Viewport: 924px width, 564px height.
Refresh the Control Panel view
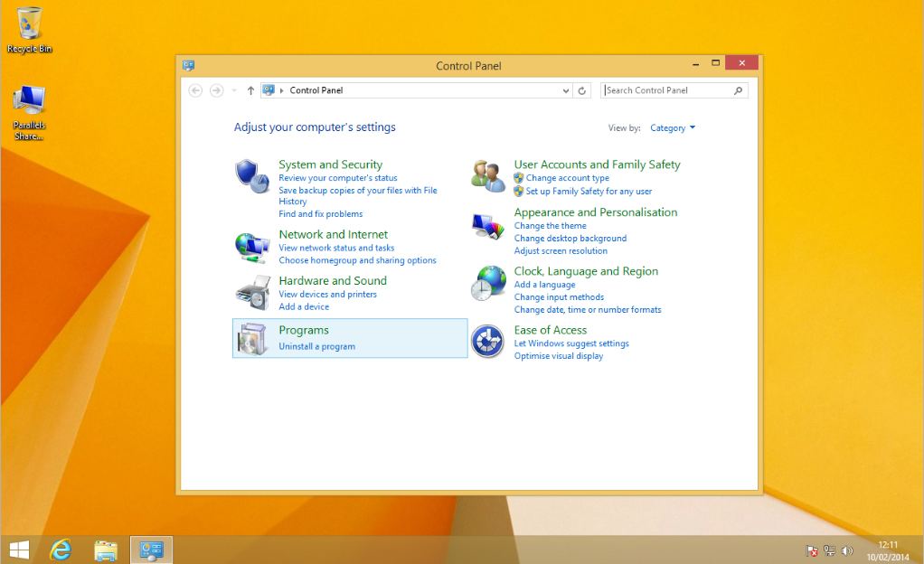[581, 90]
